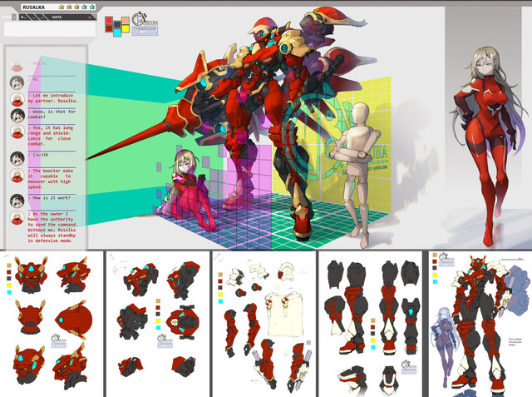Image resolution: width=532 pixels, height=397 pixels.
Task: Click cyan swatch in head design sheet
Action: tap(9, 292)
